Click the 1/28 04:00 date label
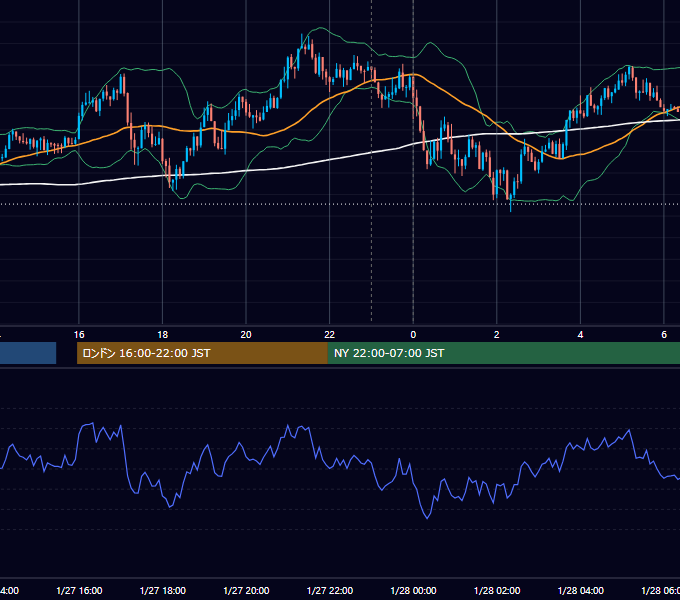 (x=581, y=590)
